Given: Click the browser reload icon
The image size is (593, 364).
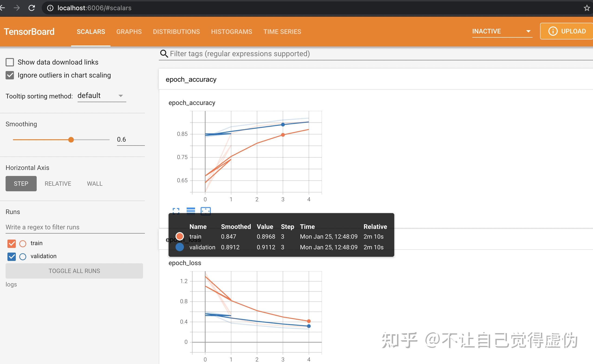Looking at the screenshot, I should pos(32,8).
